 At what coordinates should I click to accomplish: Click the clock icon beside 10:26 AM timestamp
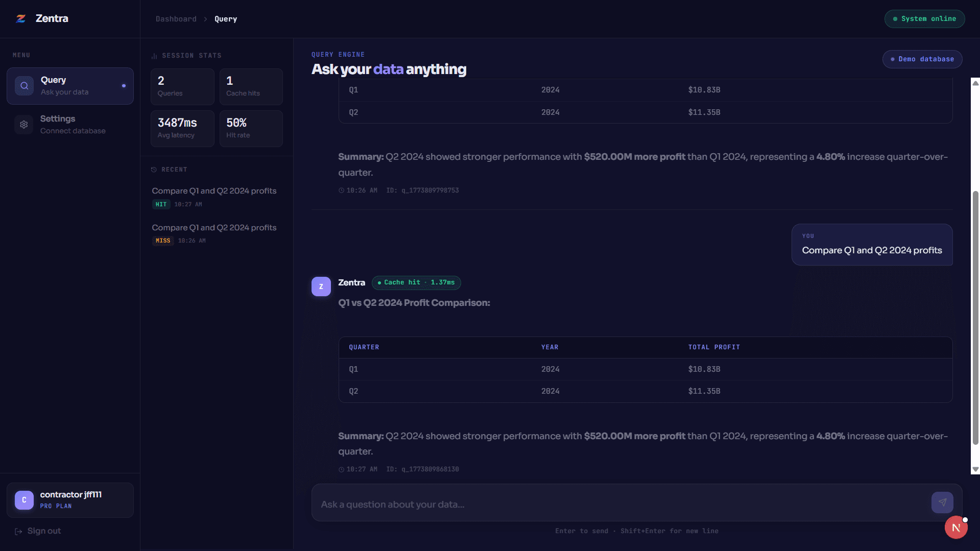point(341,190)
